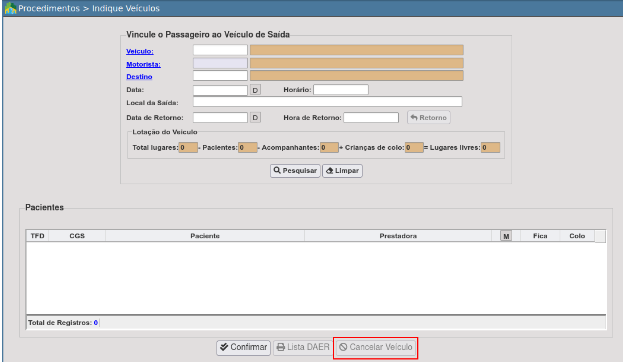Click the home icon beside Procedimentos

[x=10, y=8]
